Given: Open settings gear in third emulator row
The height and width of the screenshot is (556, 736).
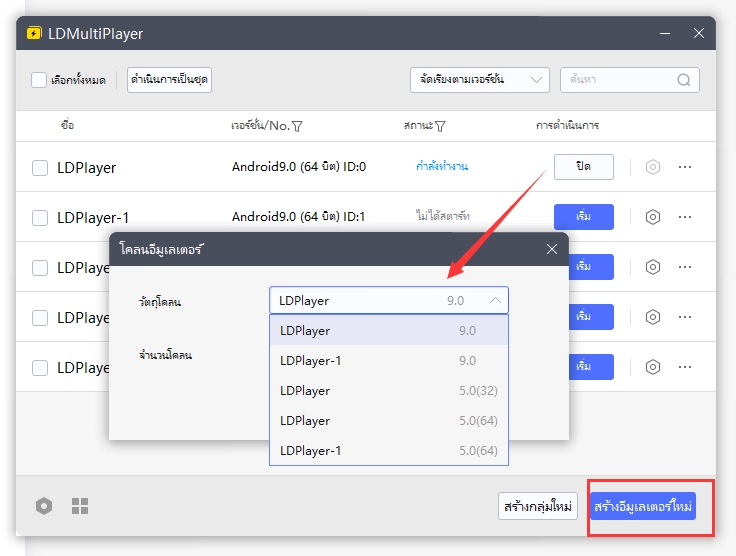Looking at the screenshot, I should tap(652, 267).
